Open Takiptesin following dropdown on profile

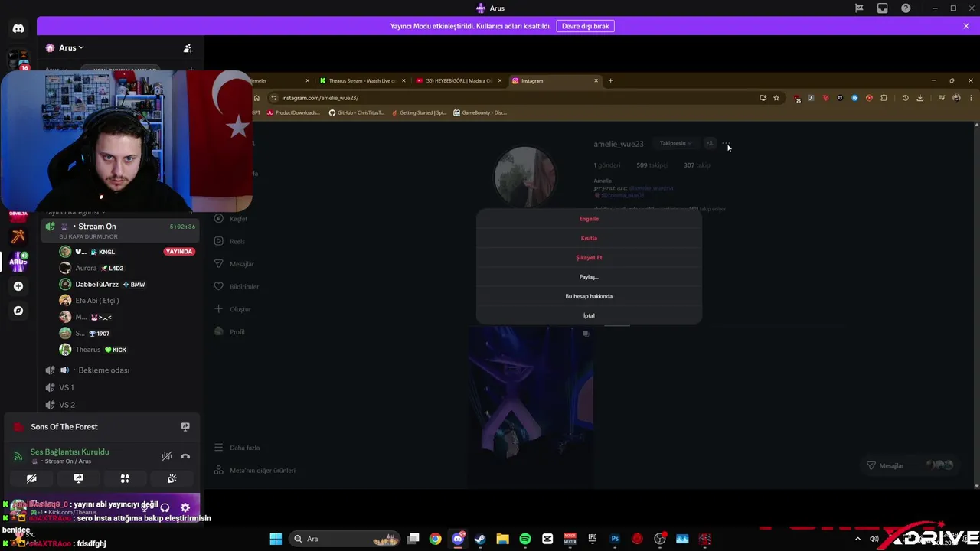[x=675, y=143]
